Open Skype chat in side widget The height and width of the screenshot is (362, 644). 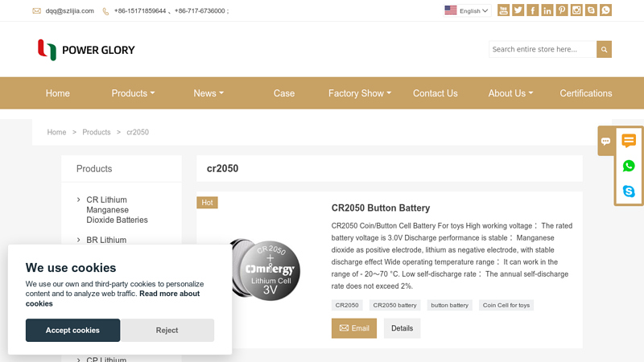coord(629,191)
